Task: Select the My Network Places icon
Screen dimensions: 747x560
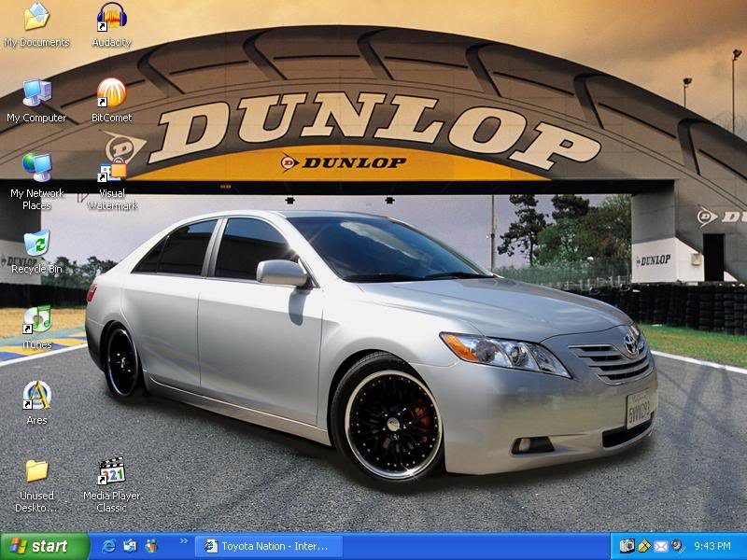Action: (36, 181)
